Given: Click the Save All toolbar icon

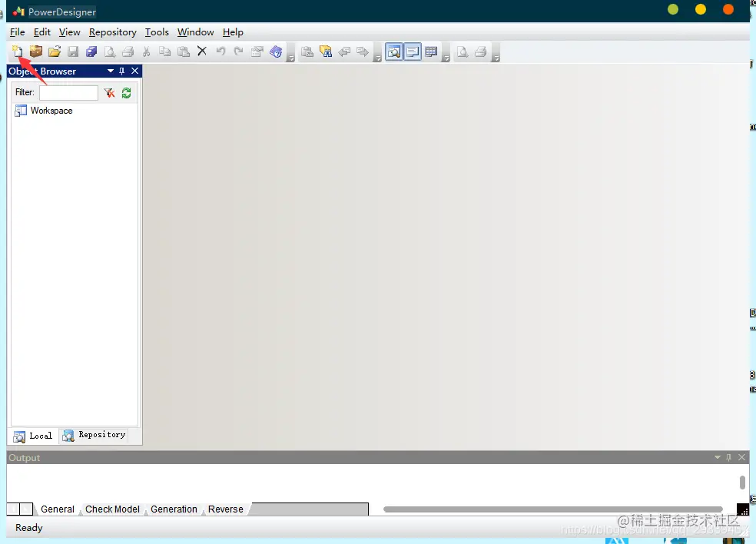Looking at the screenshot, I should coord(91,51).
